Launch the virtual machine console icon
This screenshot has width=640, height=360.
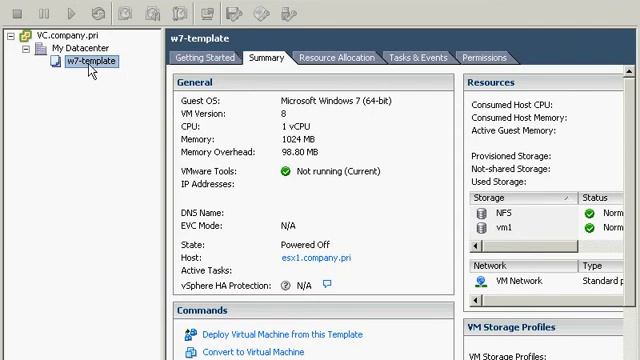click(x=207, y=14)
